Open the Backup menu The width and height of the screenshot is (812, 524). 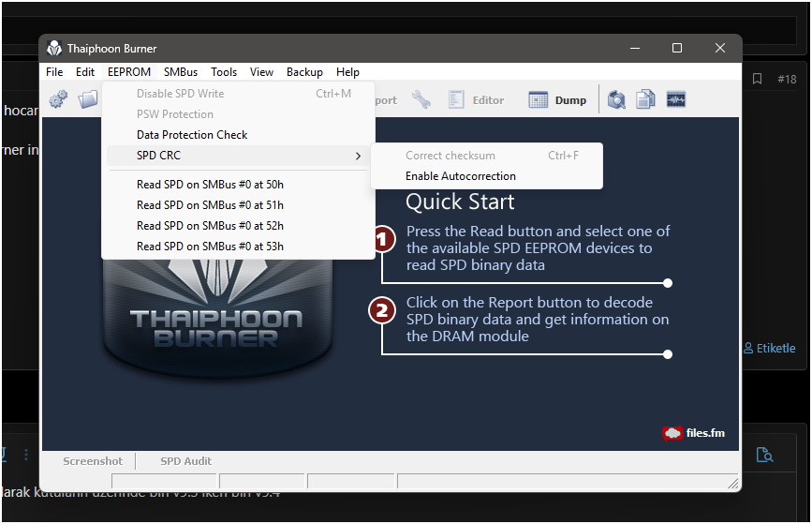[x=304, y=72]
